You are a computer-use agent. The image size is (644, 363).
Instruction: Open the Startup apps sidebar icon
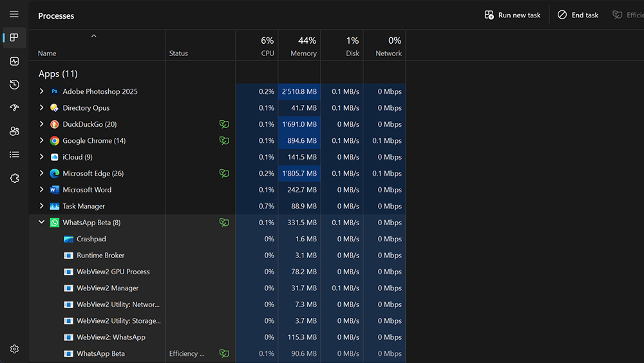[x=14, y=107]
